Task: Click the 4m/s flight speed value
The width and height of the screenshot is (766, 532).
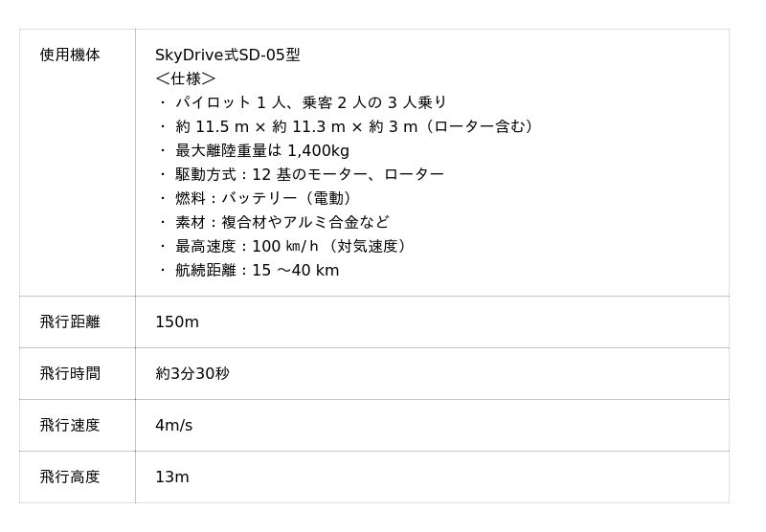Action: 173,426
